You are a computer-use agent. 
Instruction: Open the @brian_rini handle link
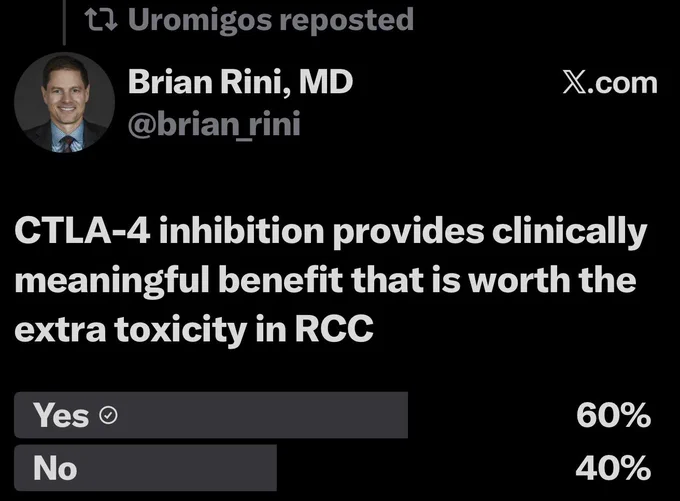click(214, 124)
